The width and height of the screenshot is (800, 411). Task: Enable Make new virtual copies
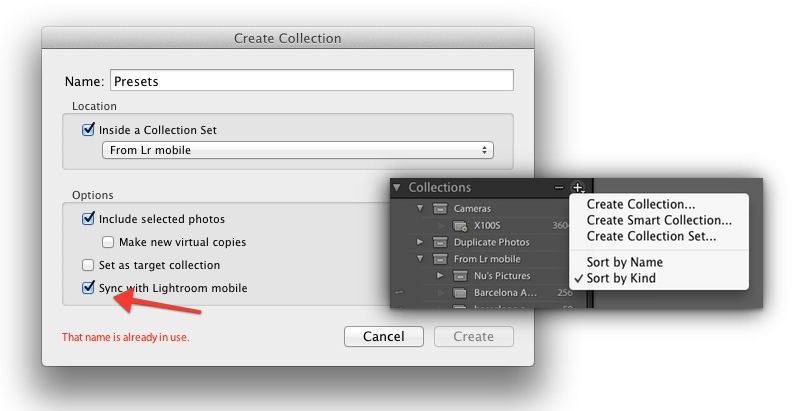click(108, 242)
